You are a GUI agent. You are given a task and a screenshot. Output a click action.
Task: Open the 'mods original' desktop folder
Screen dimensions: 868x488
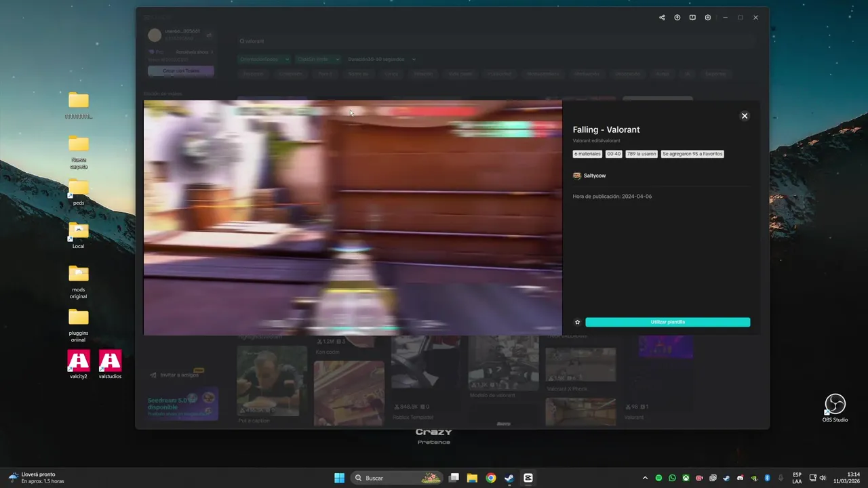click(79, 282)
